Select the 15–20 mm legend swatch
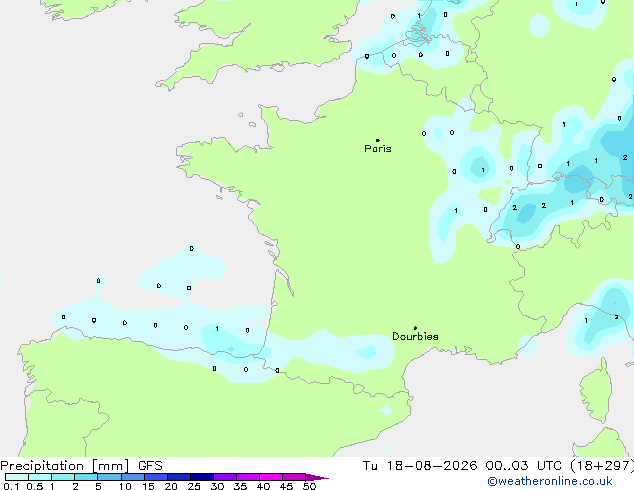 pyautogui.click(x=155, y=477)
